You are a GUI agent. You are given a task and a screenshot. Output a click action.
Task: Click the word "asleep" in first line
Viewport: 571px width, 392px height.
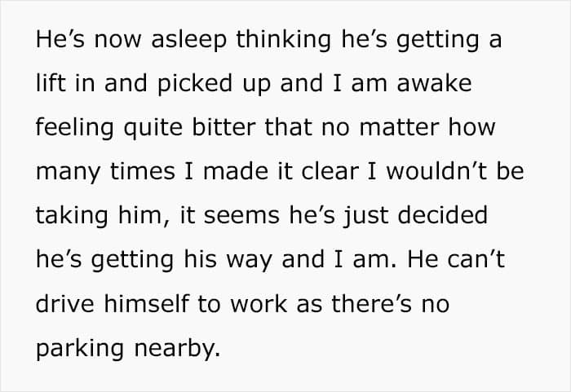point(189,40)
